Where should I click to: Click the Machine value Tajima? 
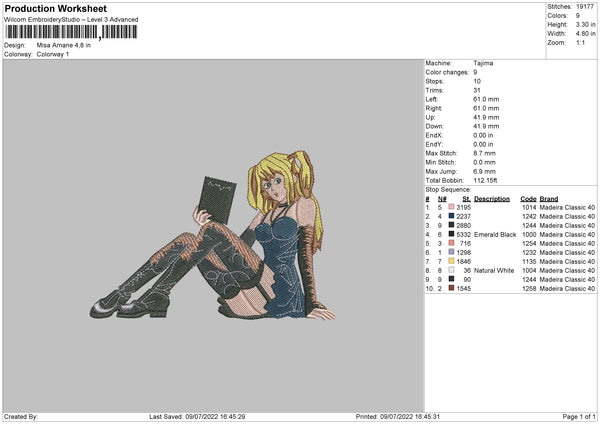[x=483, y=63]
